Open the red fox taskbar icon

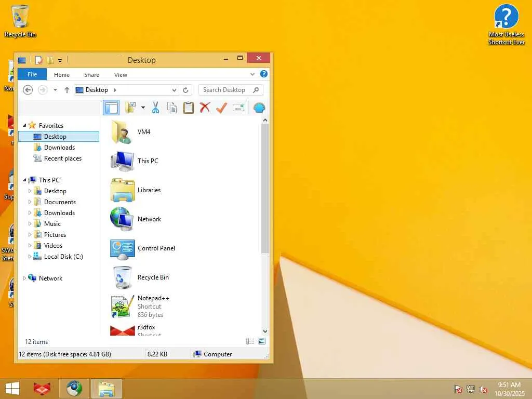[x=42, y=389]
